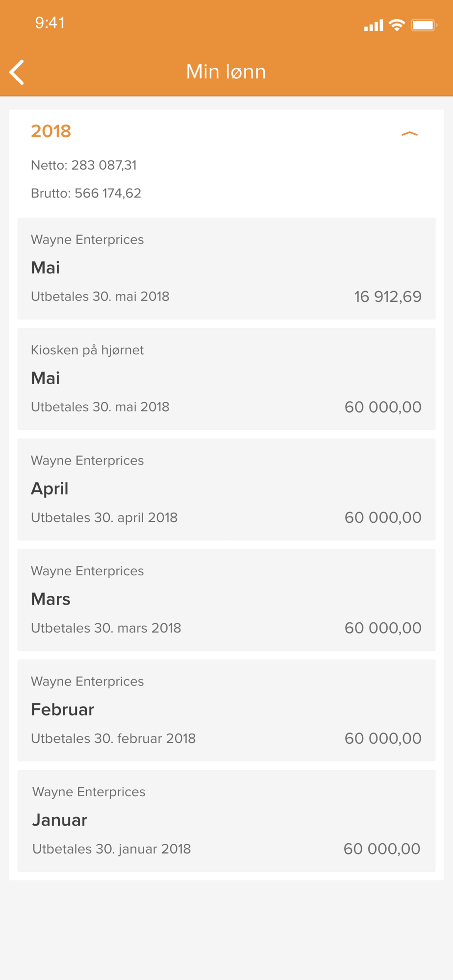Open the April payslip card

tap(226, 490)
